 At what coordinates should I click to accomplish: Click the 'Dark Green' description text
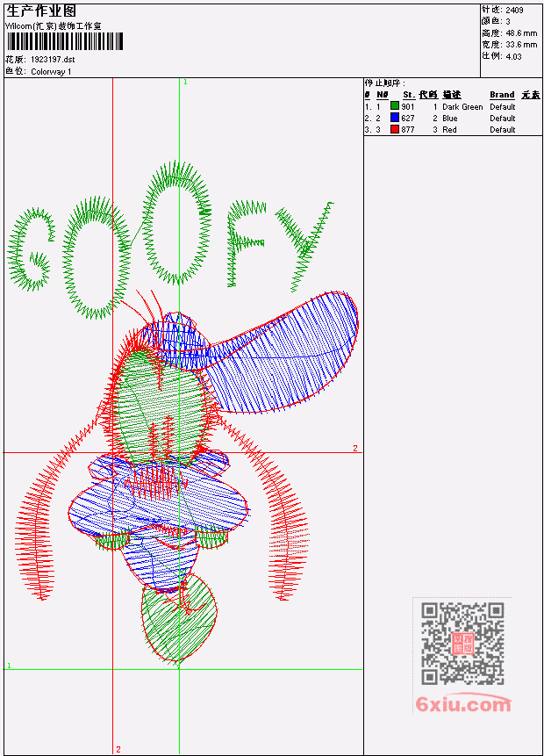point(462,107)
